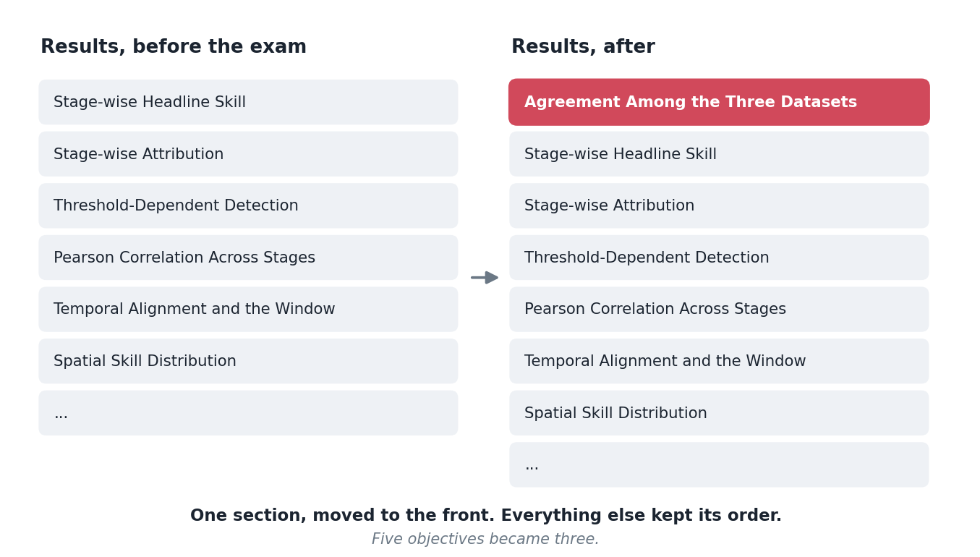The height and width of the screenshot is (557, 980).
Task: Click the bold caption about one section moved
Action: click(486, 516)
